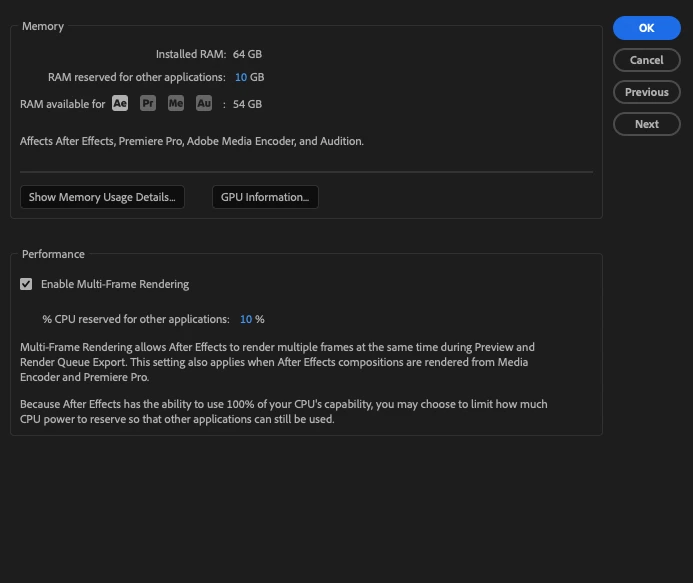The image size is (693, 583).
Task: Edit RAM reserved for other applications value
Action: click(241, 77)
